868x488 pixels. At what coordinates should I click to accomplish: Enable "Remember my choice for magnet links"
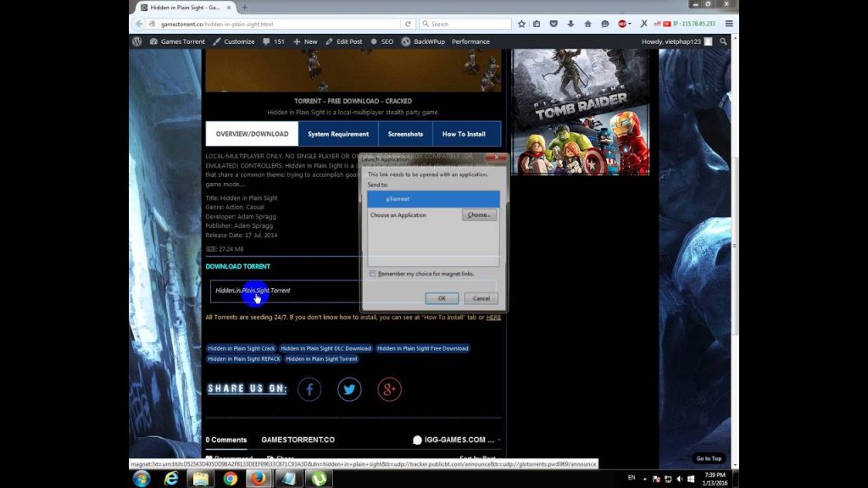373,274
